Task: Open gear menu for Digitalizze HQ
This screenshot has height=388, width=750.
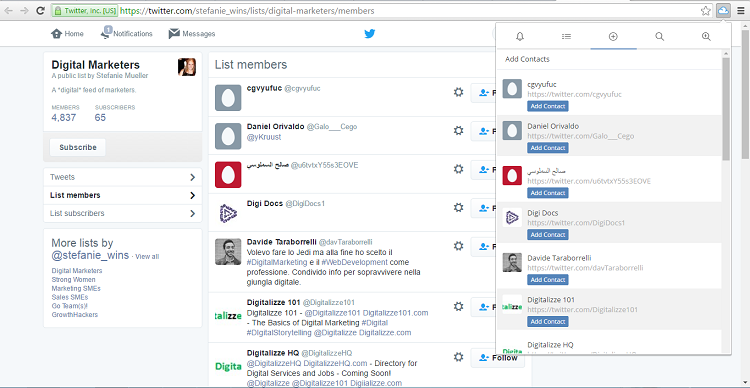Action: [458, 357]
